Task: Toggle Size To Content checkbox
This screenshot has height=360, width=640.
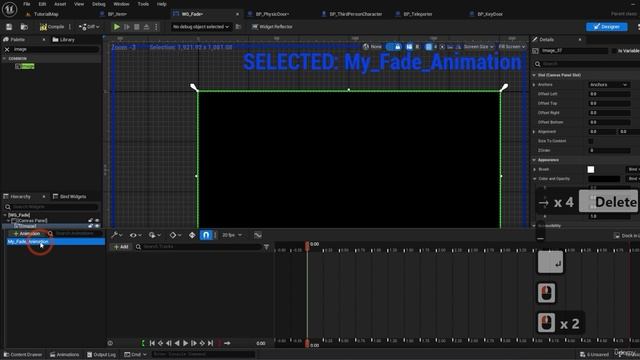Action: coord(591,141)
